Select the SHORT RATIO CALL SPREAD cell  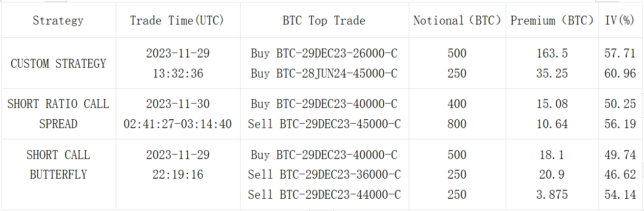(58, 114)
